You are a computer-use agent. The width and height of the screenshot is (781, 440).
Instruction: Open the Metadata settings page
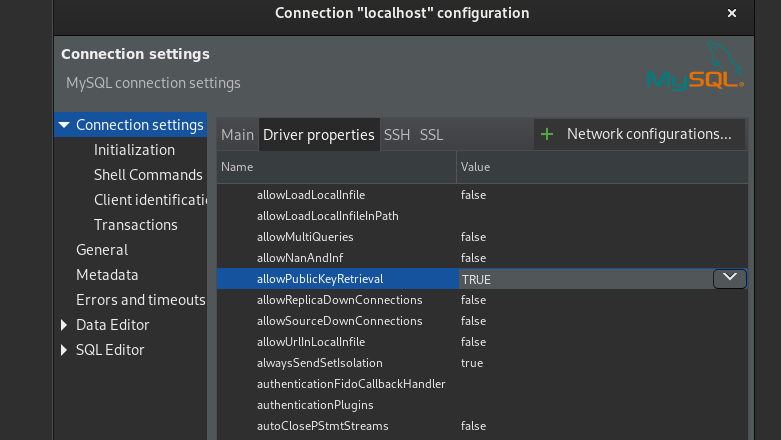coord(107,275)
